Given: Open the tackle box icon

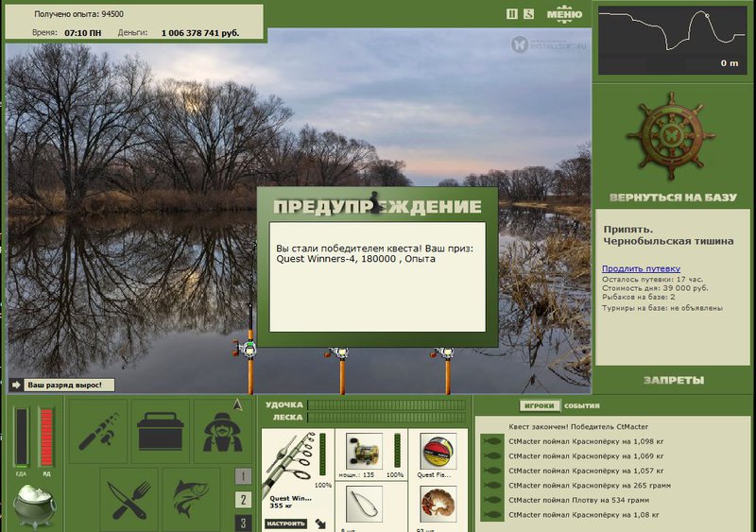Looking at the screenshot, I should (x=161, y=431).
